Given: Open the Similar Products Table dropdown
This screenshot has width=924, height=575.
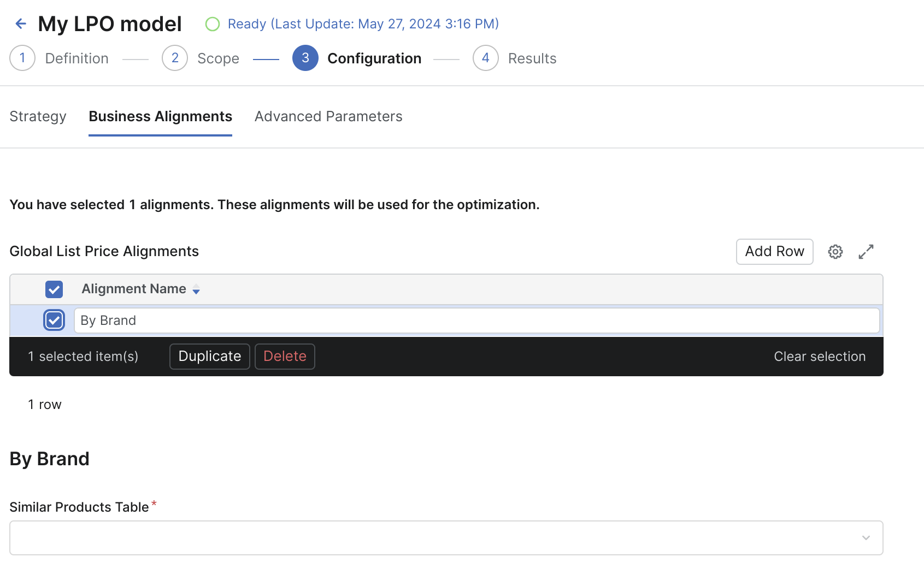Looking at the screenshot, I should coord(437,538).
